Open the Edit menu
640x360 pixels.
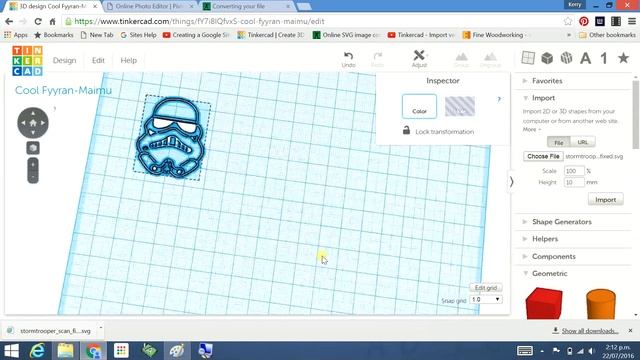(98, 60)
